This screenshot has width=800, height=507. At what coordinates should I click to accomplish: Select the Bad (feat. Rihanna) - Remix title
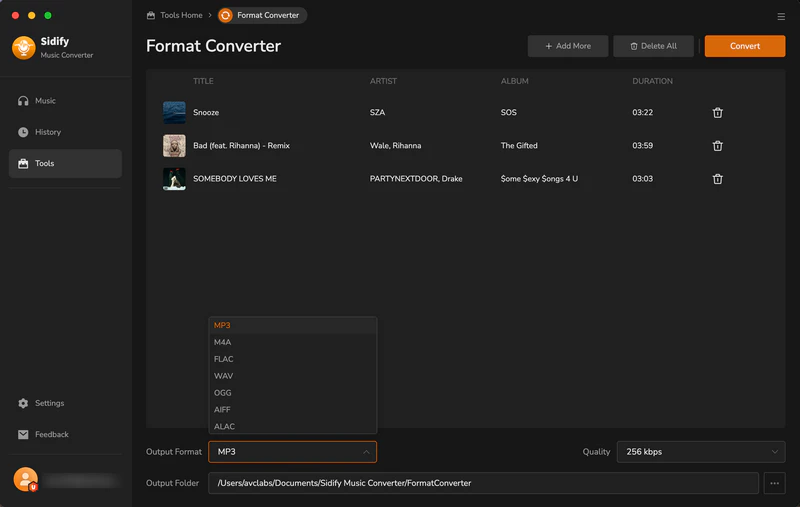(241, 146)
